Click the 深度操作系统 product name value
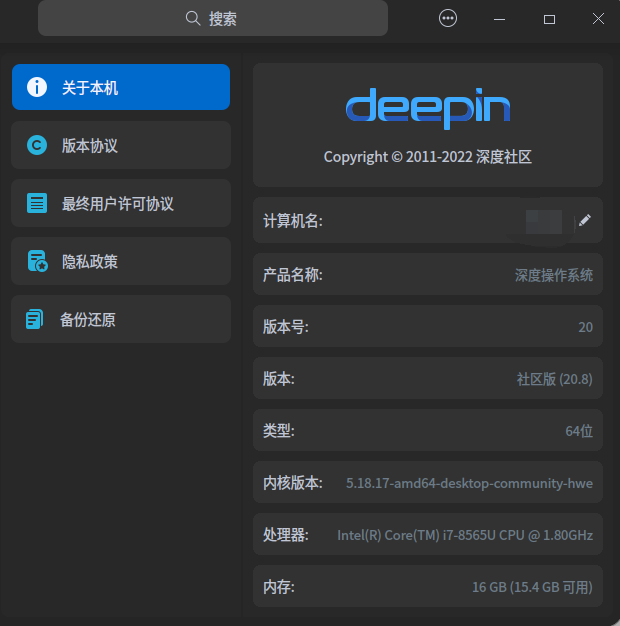This screenshot has width=620, height=626. pos(554,275)
